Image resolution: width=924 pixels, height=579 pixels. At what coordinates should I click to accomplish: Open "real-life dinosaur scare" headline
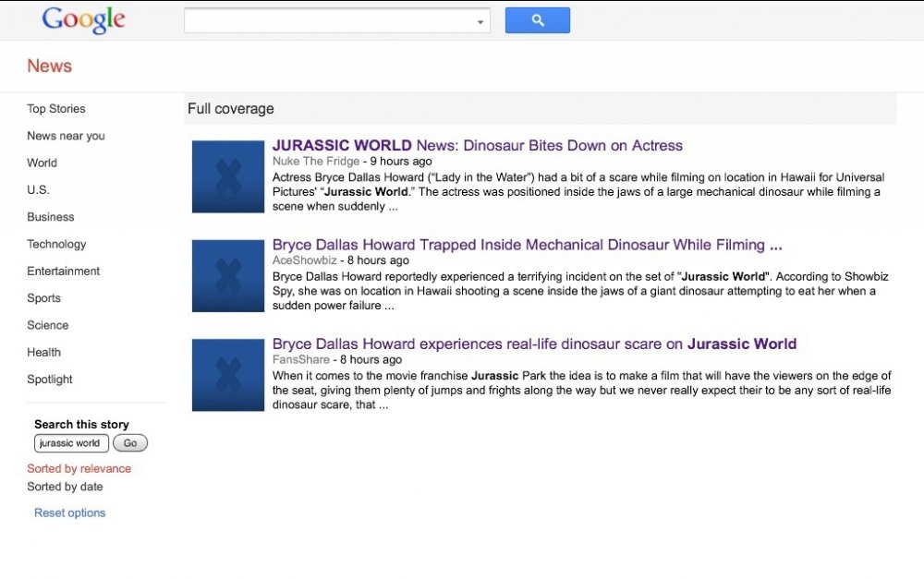[x=534, y=344]
